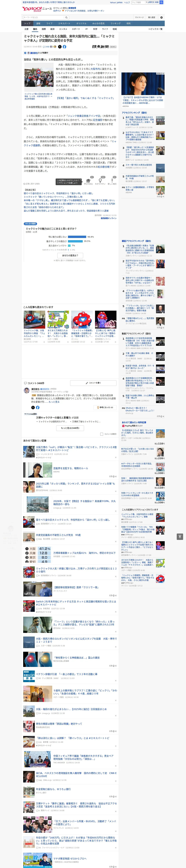Share the expert comment on Facebook
The image size is (186, 868).
coord(38,407)
